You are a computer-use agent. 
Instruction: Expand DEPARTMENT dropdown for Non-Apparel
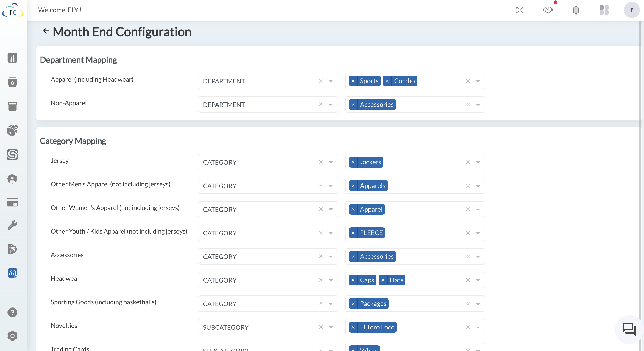click(x=331, y=105)
